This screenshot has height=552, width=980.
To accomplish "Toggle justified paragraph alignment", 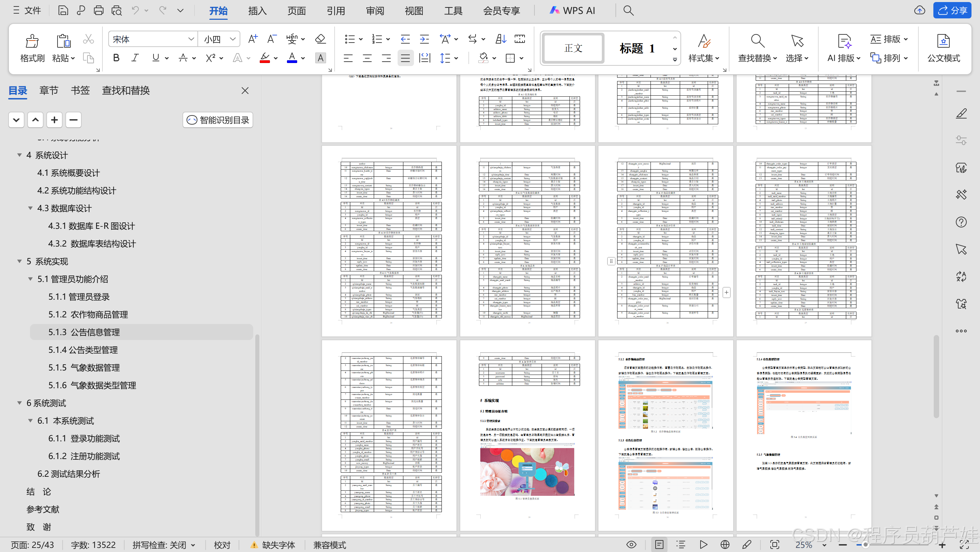I will point(405,58).
